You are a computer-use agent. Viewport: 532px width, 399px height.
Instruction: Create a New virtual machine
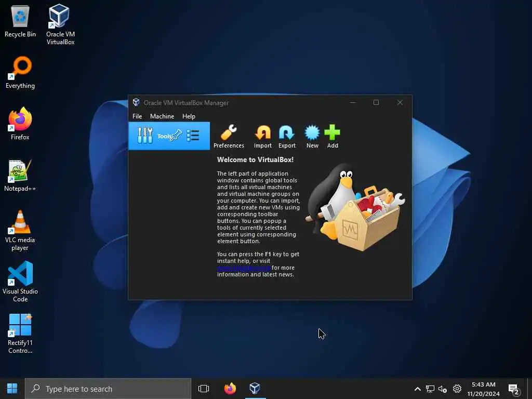pos(312,137)
